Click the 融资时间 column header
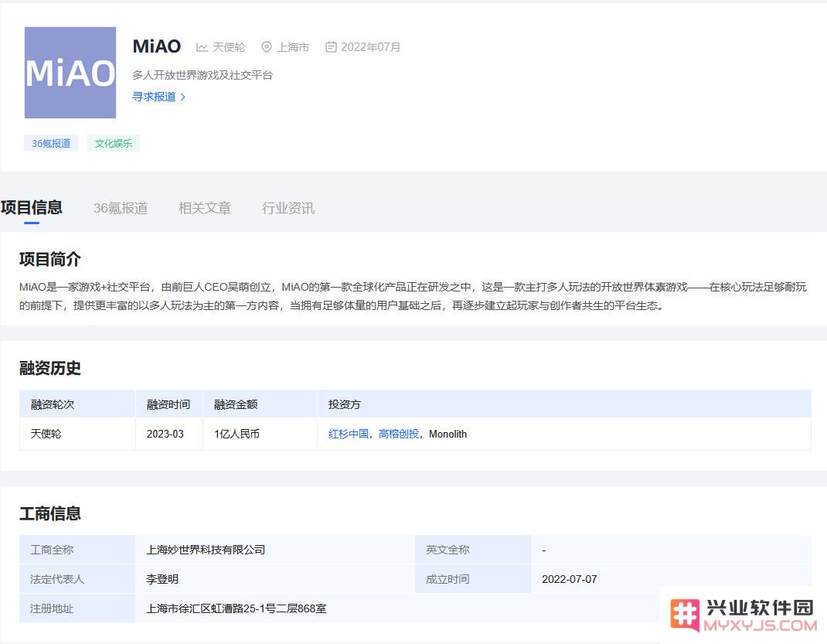827x644 pixels. point(168,404)
